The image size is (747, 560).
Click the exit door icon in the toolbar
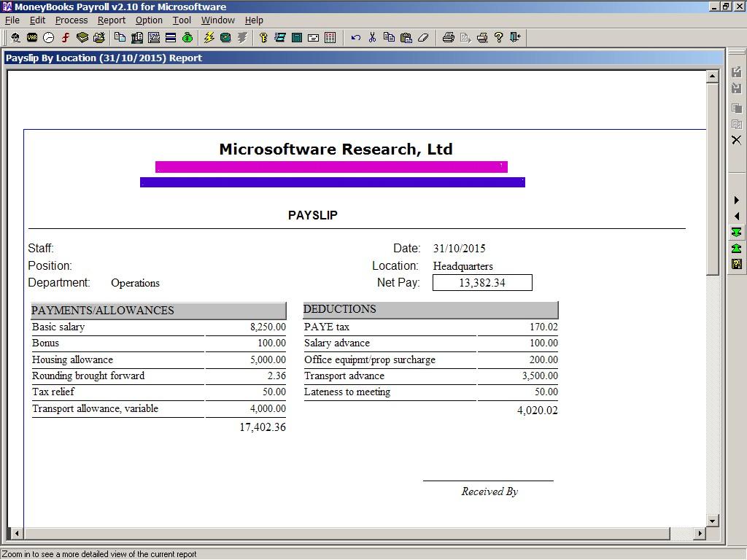515,37
